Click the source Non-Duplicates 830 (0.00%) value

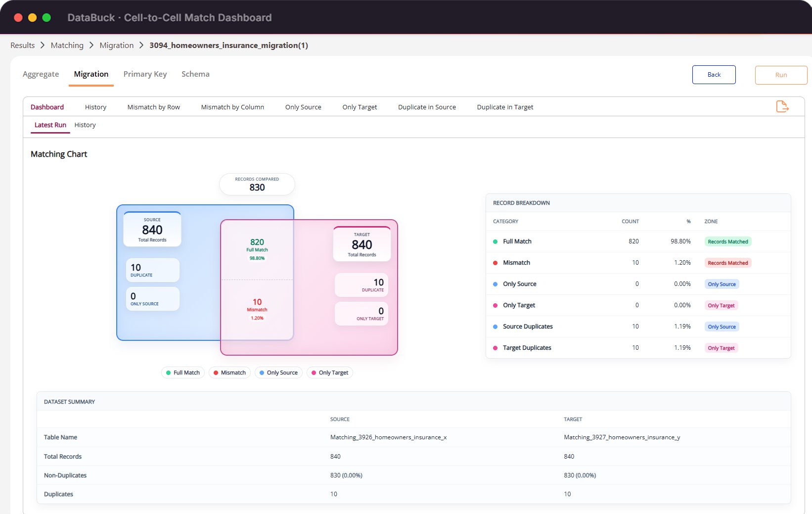coord(346,475)
